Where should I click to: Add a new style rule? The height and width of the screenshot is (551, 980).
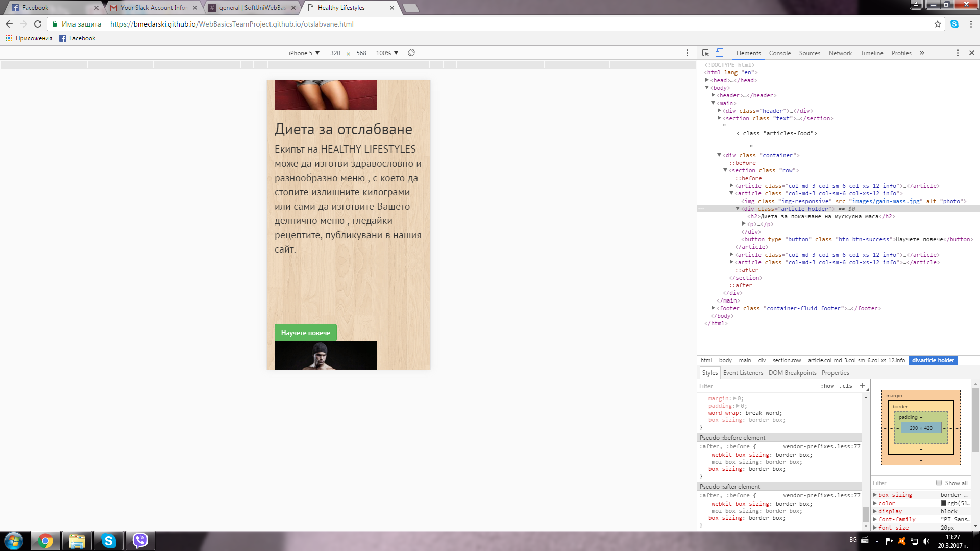pyautogui.click(x=862, y=386)
